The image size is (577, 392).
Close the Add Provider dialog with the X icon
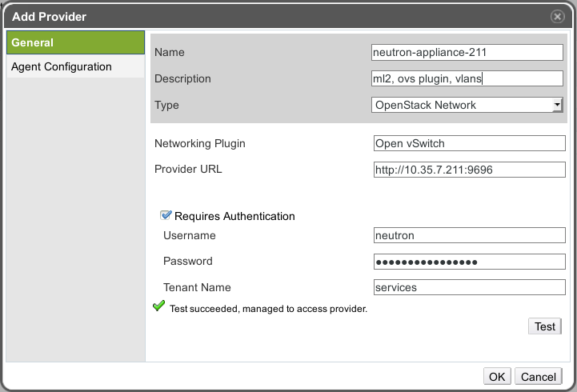click(557, 16)
